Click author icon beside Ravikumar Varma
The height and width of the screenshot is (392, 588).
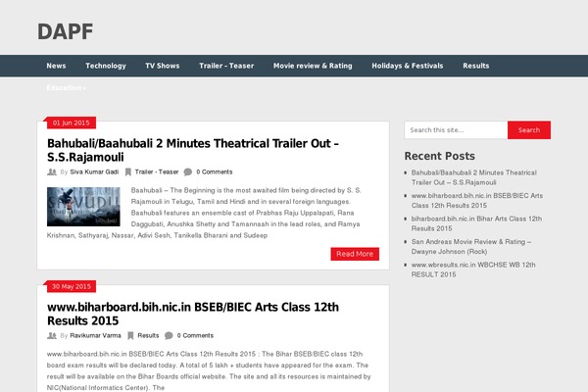click(52, 335)
